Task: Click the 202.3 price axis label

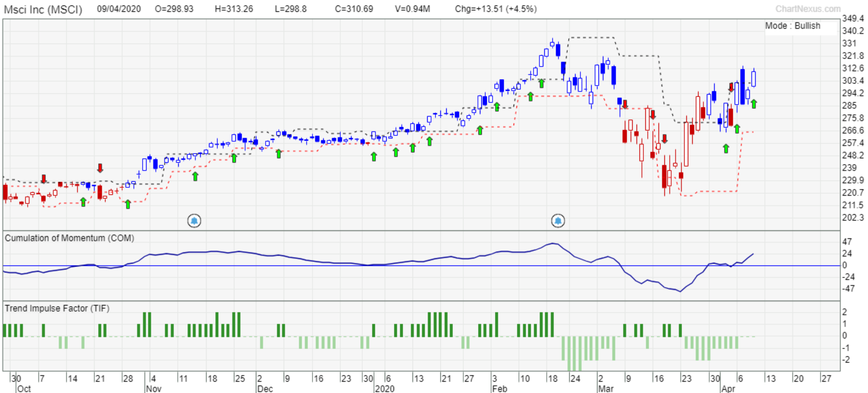Action: (x=853, y=218)
